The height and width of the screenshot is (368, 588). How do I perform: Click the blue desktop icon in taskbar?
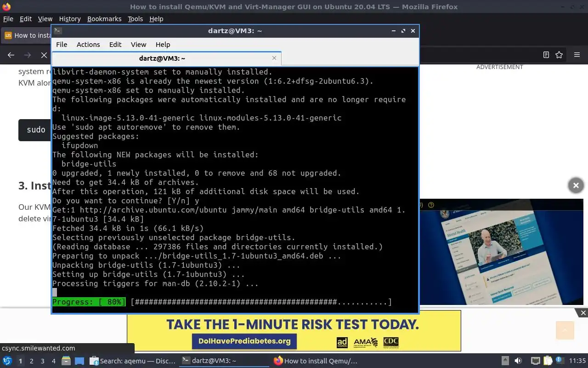79,361
